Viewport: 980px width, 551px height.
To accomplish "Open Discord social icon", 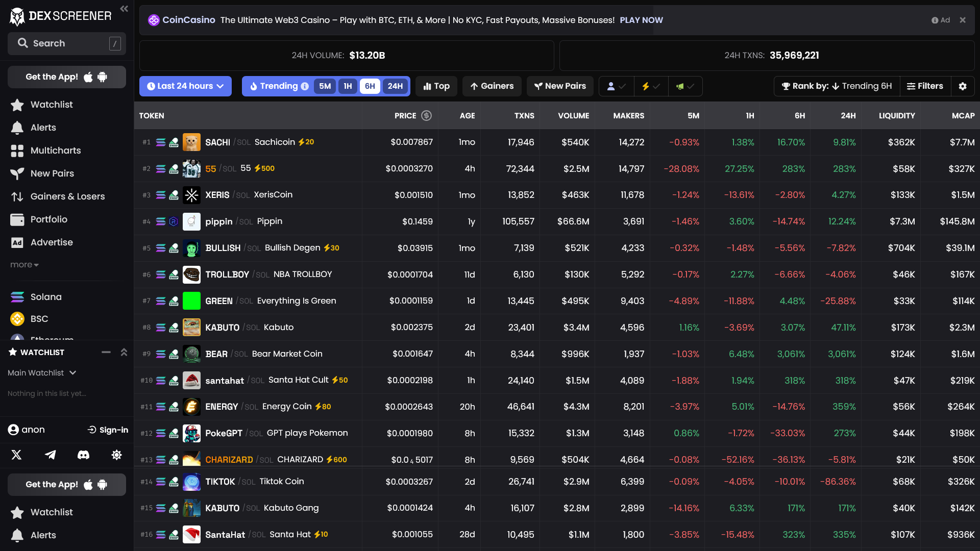I will pos(83,455).
